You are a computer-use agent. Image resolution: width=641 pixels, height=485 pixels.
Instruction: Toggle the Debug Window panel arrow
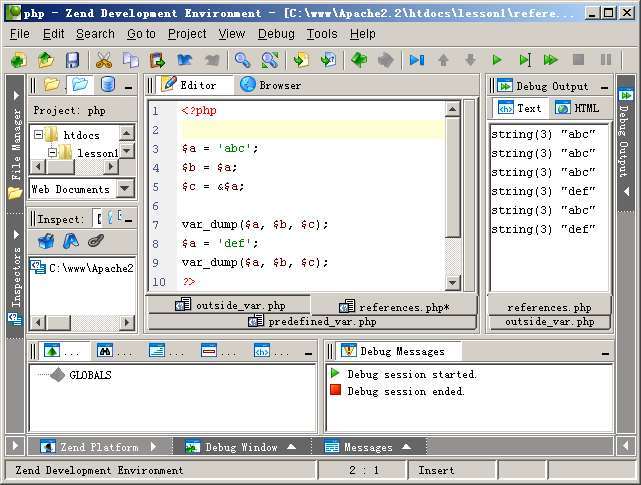click(x=291, y=446)
